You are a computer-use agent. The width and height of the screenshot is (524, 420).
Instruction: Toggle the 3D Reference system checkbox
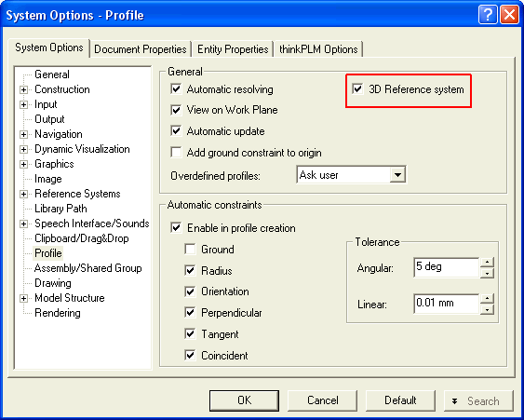click(x=357, y=89)
